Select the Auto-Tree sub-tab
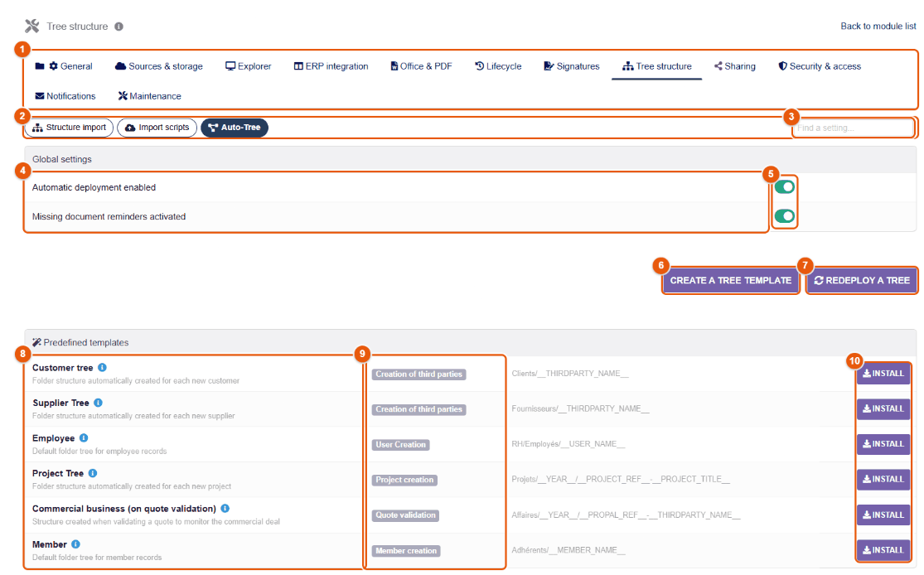This screenshot has width=924, height=575. click(235, 128)
